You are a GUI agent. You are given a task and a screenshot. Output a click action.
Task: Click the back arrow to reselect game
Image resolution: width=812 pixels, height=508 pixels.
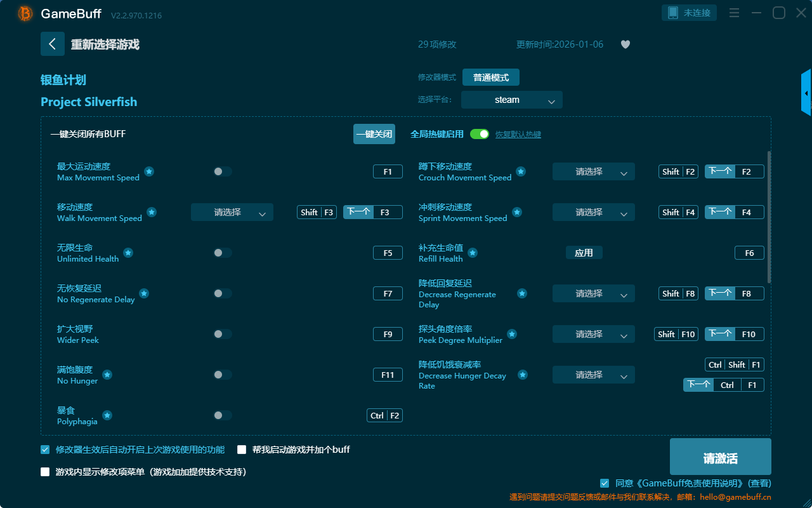point(53,44)
